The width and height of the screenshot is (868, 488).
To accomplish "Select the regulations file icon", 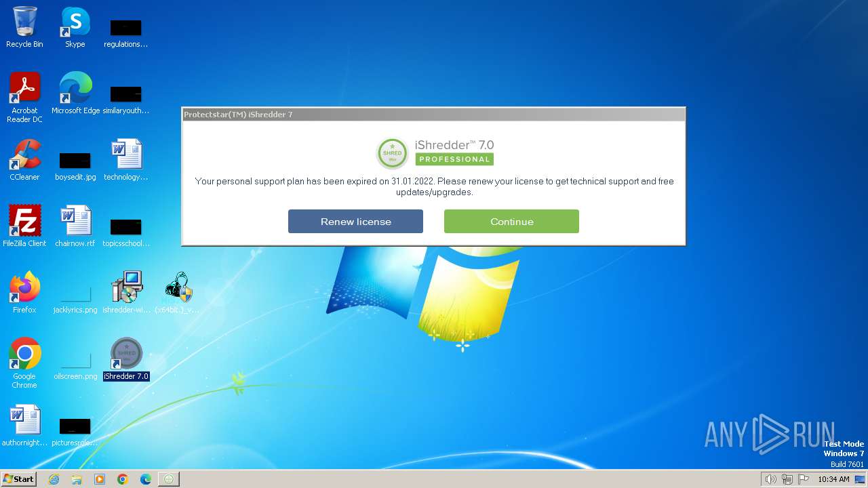I will pos(125,34).
